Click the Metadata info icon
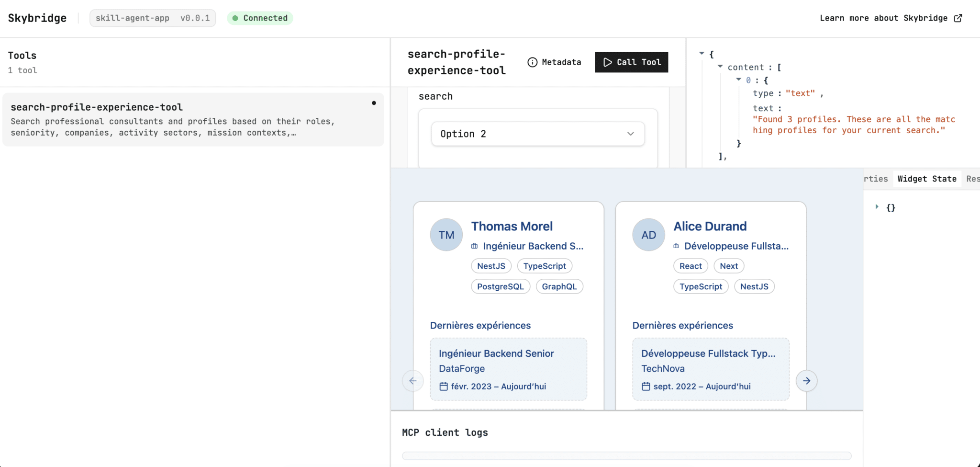The width and height of the screenshot is (980, 467). pyautogui.click(x=532, y=62)
